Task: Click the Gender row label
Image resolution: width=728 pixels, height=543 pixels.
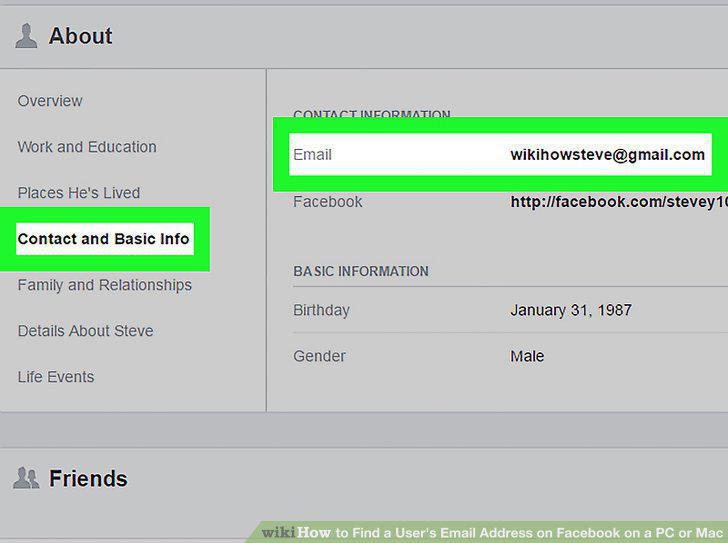Action: [x=319, y=356]
